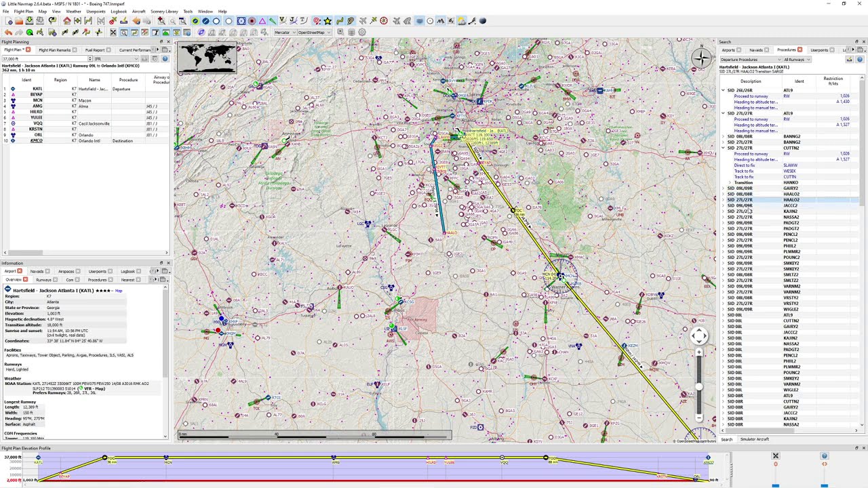Close the Flight Plan tab via red X
Image resolution: width=868 pixels, height=488 pixels.
[28, 50]
